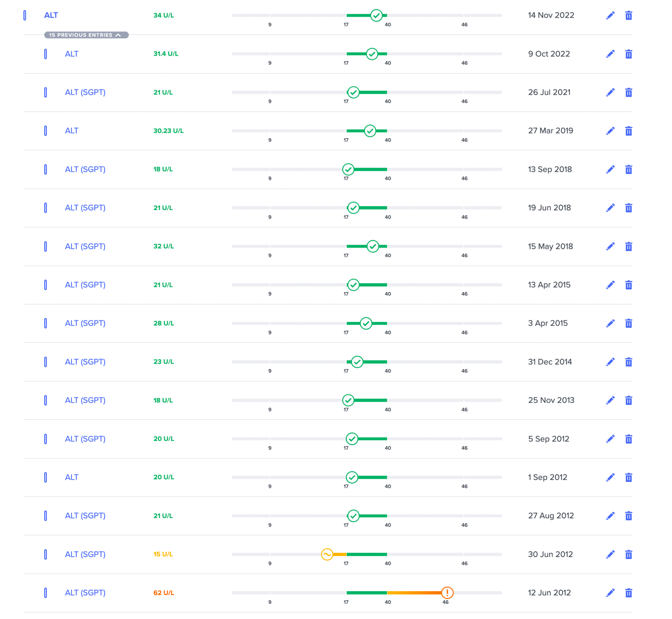Delete the 14 Nov 2022 ALT entry

pyautogui.click(x=628, y=15)
